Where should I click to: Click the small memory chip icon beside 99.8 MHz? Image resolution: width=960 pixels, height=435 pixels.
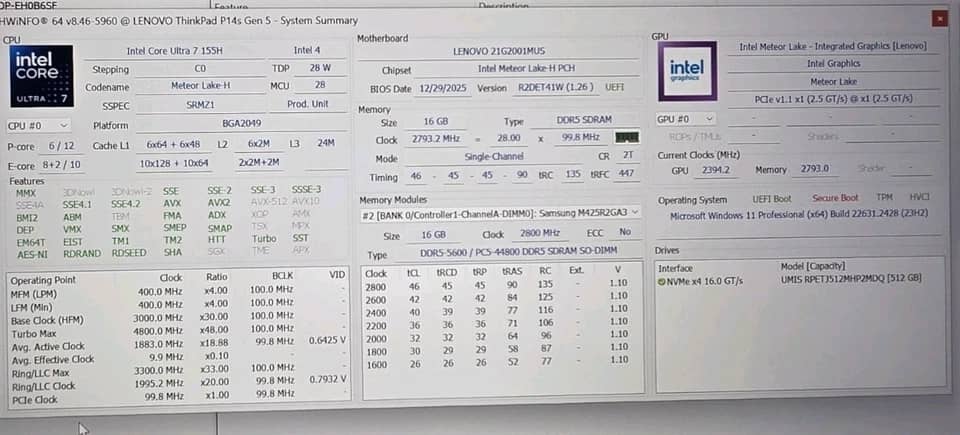pos(627,137)
